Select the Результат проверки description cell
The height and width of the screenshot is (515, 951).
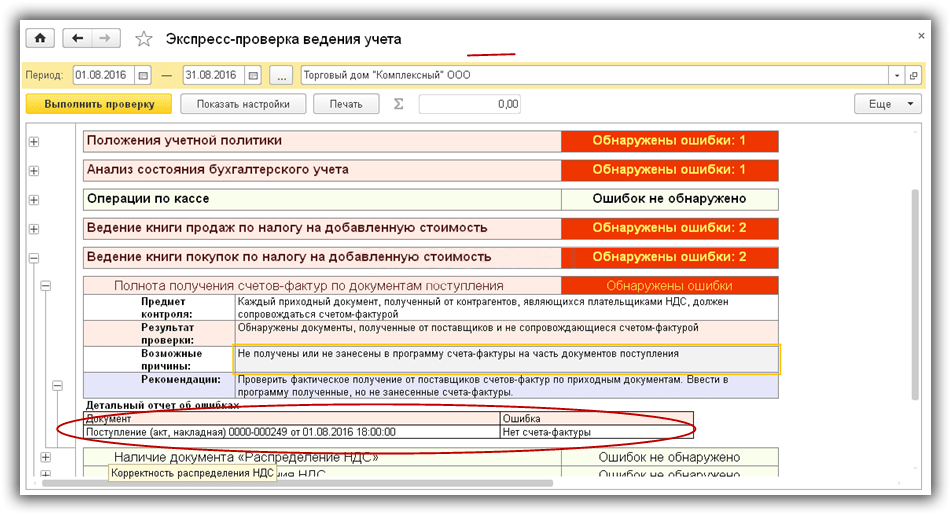point(506,334)
